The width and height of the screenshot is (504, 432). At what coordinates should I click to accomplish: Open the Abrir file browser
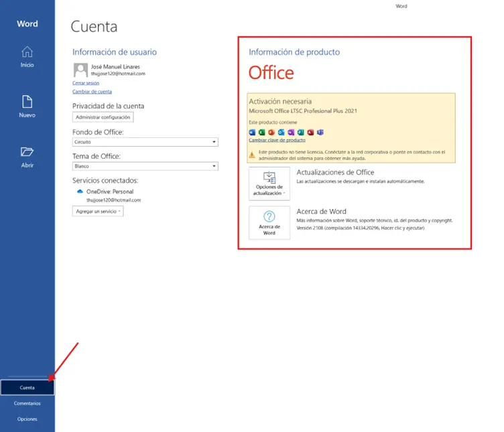click(x=27, y=157)
